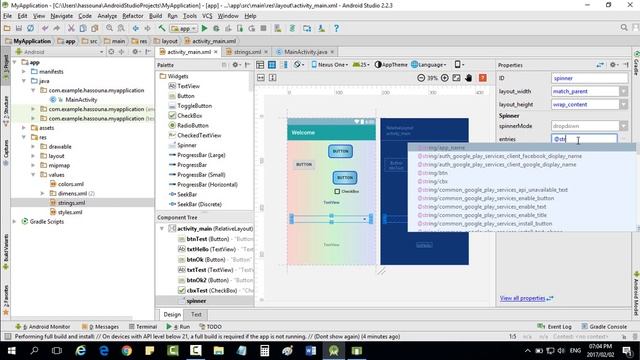This screenshot has height=360, width=640.
Task: Open Chrome from the taskbar
Action: [x=127, y=351]
